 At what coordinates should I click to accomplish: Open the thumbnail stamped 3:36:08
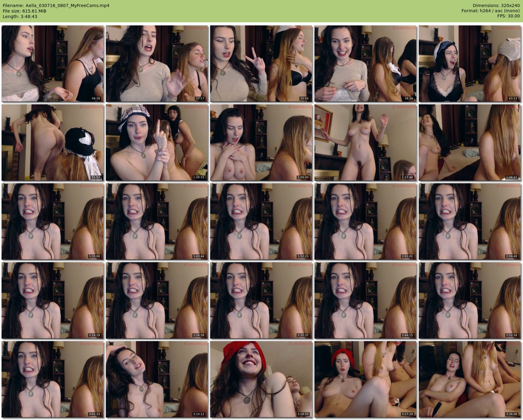click(470, 379)
